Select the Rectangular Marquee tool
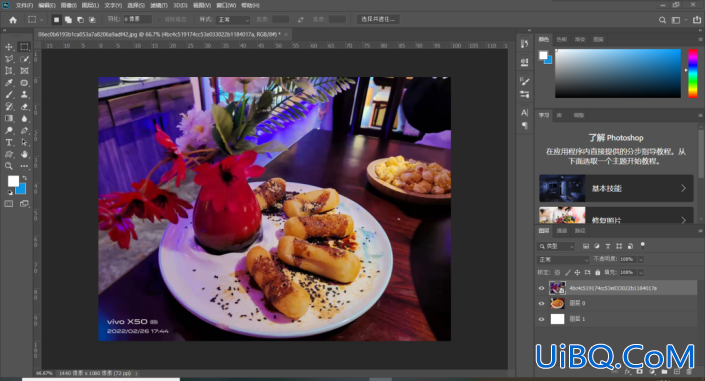Screen dimensions: 705x381 (x=24, y=46)
